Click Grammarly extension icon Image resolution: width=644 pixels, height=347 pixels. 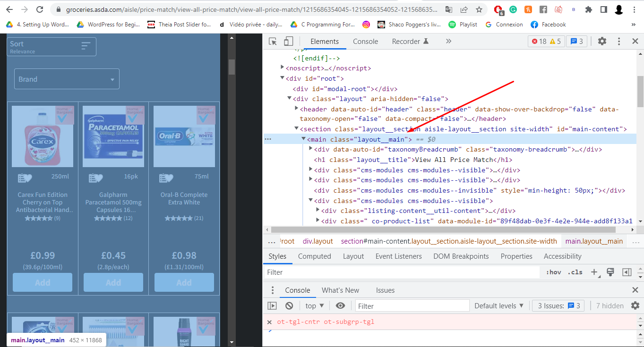[x=513, y=9]
